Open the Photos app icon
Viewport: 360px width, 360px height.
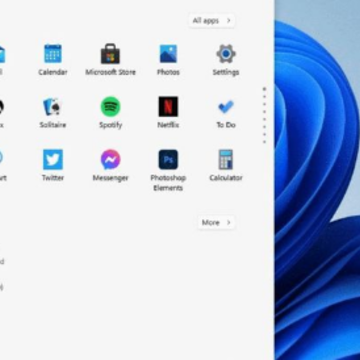(168, 54)
